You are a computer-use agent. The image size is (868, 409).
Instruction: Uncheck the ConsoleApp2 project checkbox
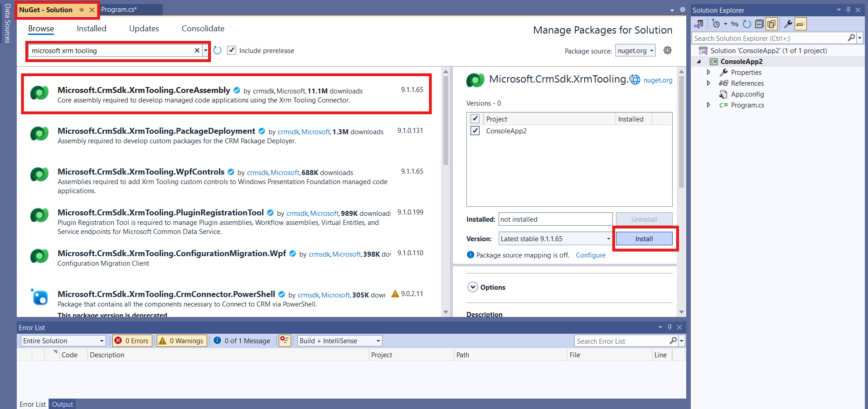tap(475, 131)
